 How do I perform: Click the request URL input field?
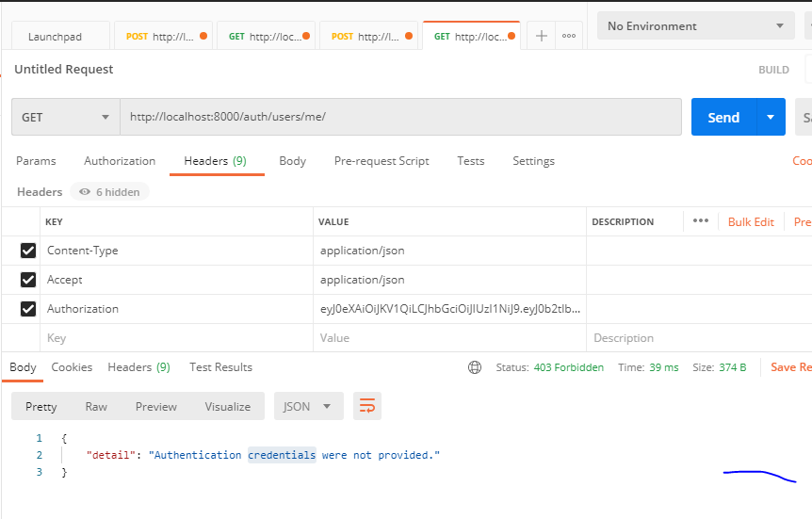401,117
